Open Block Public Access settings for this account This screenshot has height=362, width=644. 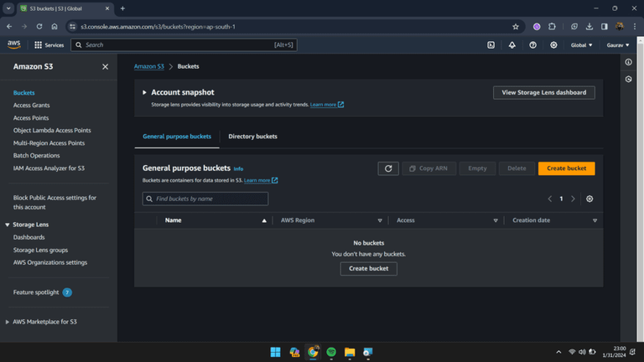coord(55,202)
